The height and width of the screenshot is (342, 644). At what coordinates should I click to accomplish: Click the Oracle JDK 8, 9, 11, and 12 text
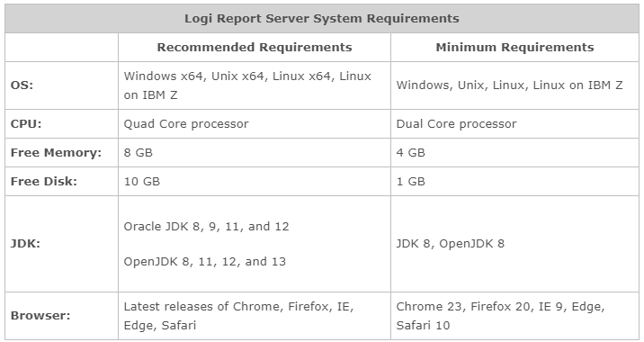pyautogui.click(x=206, y=227)
